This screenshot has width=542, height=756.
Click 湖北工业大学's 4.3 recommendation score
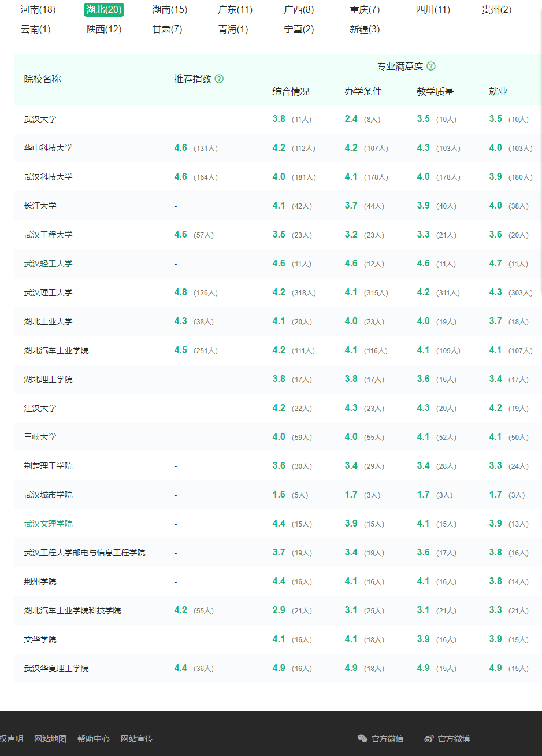181,321
